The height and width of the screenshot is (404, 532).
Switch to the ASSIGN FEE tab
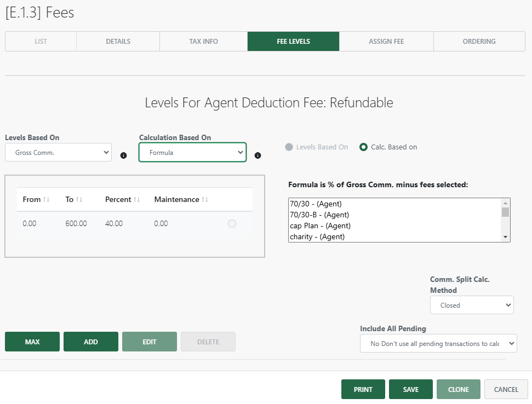(x=386, y=41)
